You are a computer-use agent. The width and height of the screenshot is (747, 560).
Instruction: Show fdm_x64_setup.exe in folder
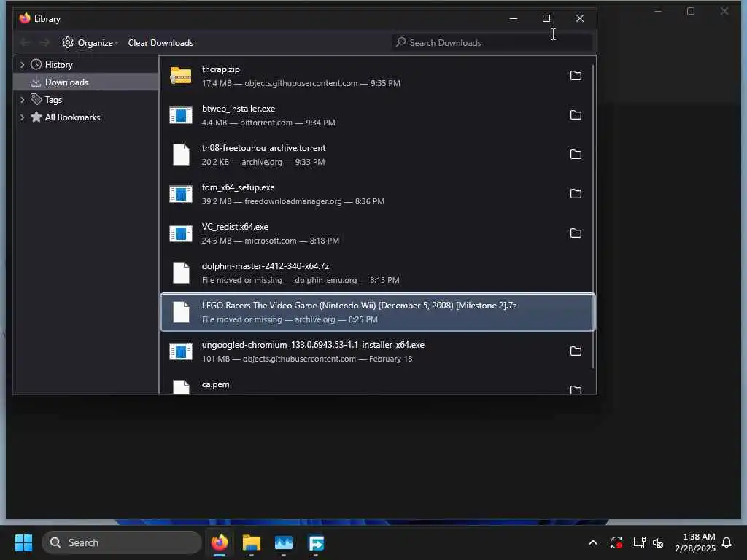(x=576, y=194)
